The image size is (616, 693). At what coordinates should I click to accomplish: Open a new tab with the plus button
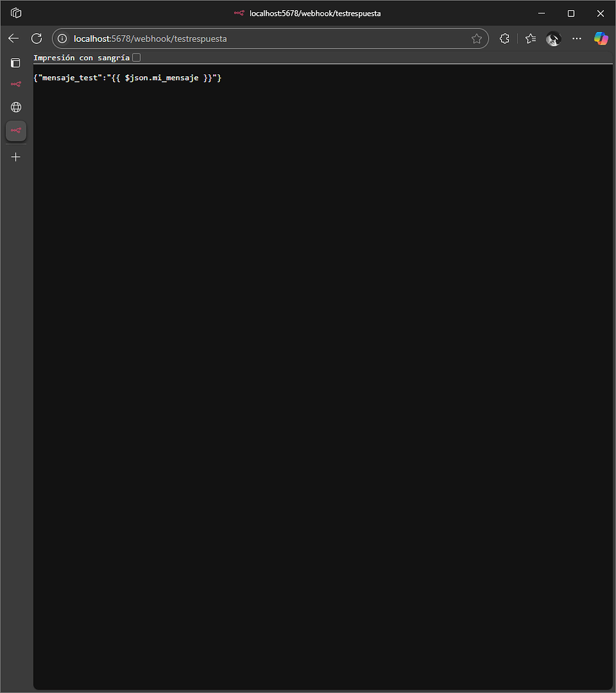(16, 156)
